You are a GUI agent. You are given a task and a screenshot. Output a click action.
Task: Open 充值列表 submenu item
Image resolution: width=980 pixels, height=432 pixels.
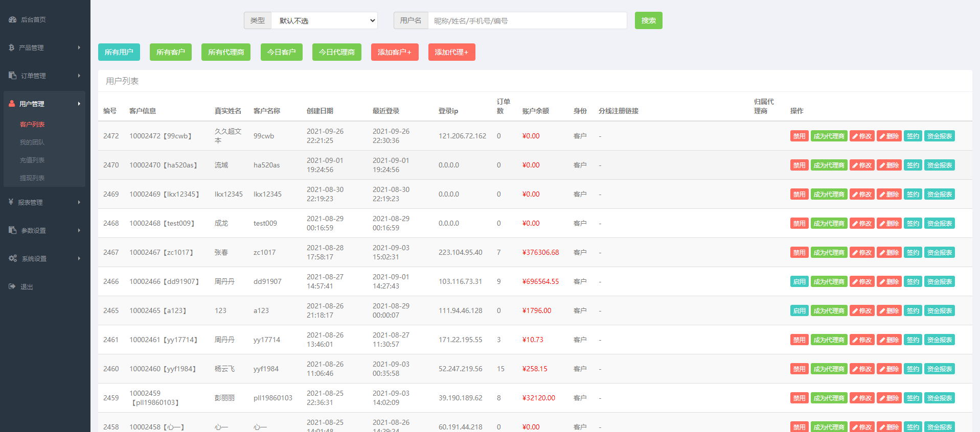click(x=32, y=160)
